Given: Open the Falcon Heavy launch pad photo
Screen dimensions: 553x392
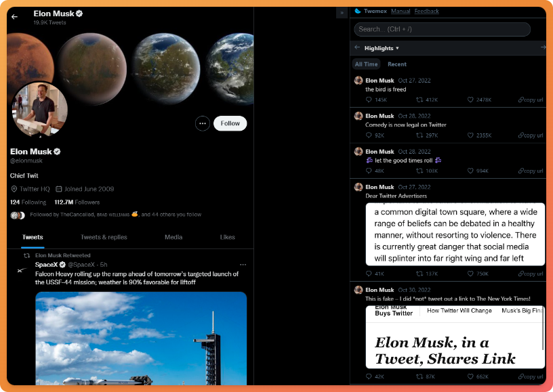Looking at the screenshot, I should 141,338.
